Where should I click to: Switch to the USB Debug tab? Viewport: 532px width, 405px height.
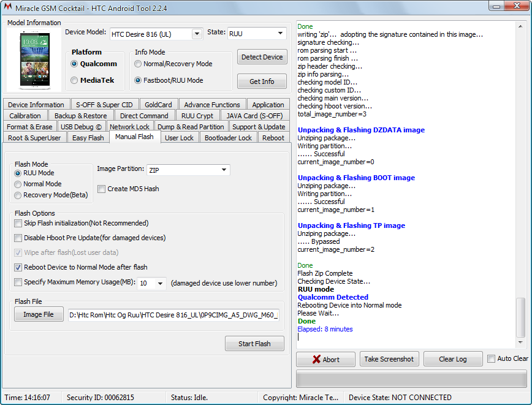click(81, 127)
